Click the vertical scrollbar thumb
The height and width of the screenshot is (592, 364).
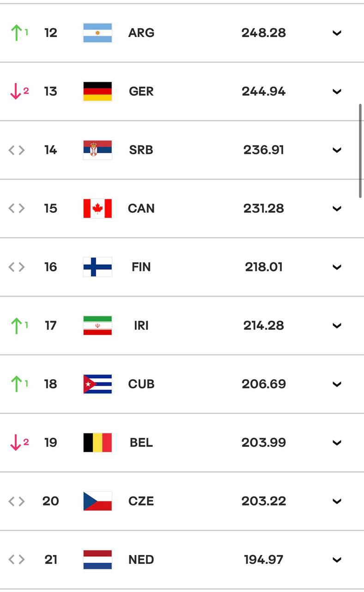pyautogui.click(x=360, y=151)
